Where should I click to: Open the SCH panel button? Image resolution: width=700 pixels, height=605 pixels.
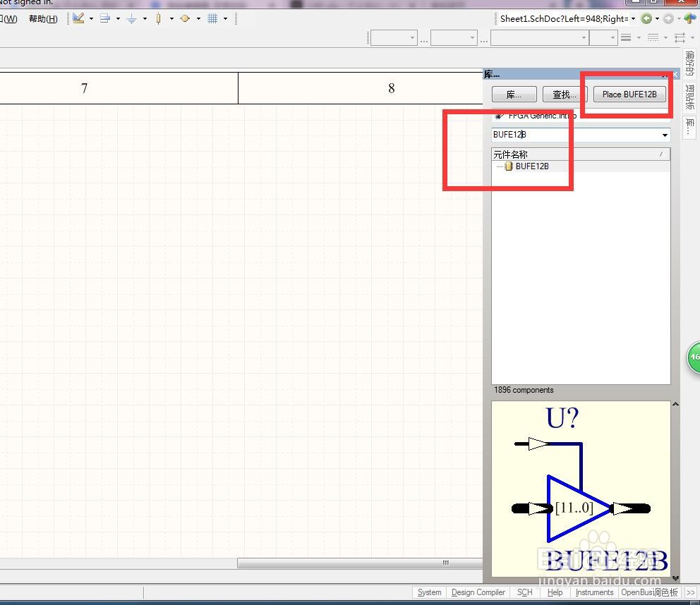coord(524,592)
